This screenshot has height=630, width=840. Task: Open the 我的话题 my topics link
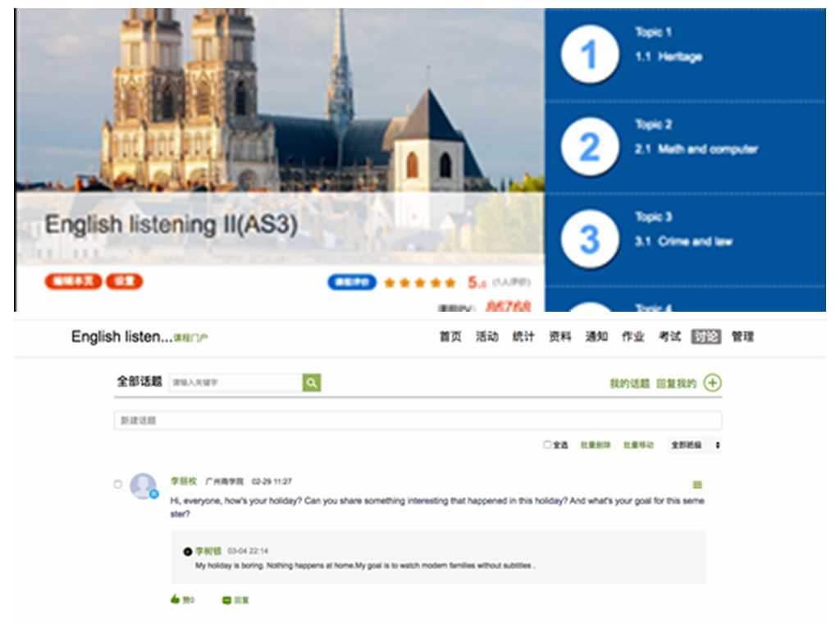pos(629,383)
